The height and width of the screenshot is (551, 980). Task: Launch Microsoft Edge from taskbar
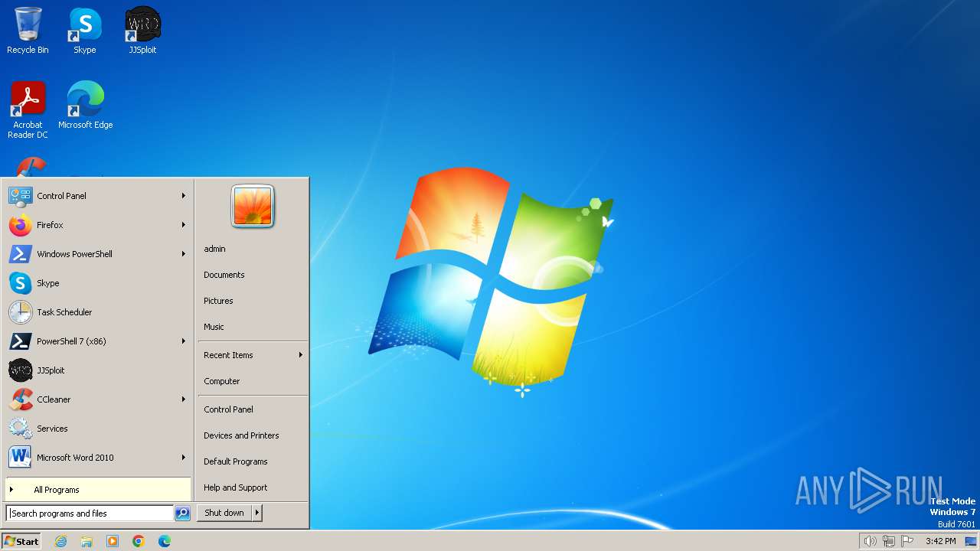coord(165,541)
